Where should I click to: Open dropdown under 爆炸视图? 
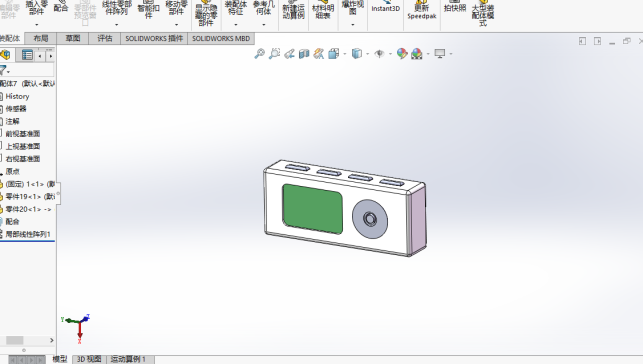[353, 25]
